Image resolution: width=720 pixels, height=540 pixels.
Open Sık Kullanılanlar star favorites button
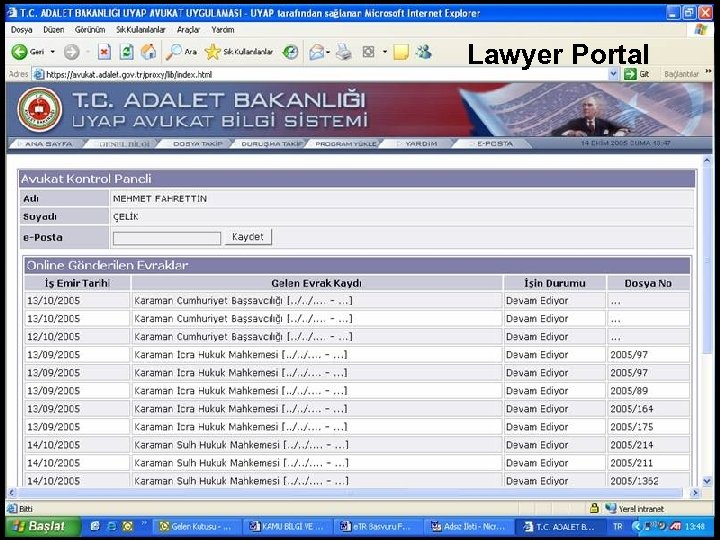click(239, 52)
